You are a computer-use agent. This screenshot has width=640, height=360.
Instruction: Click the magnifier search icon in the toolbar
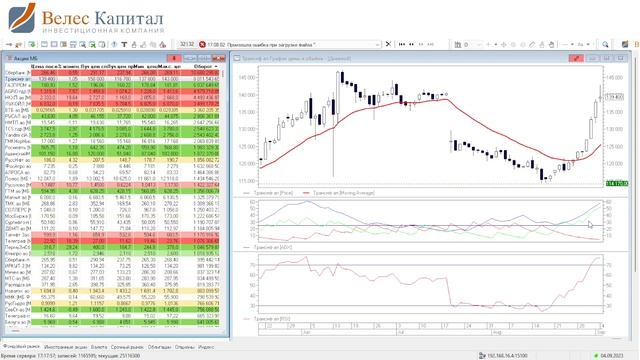(605, 44)
